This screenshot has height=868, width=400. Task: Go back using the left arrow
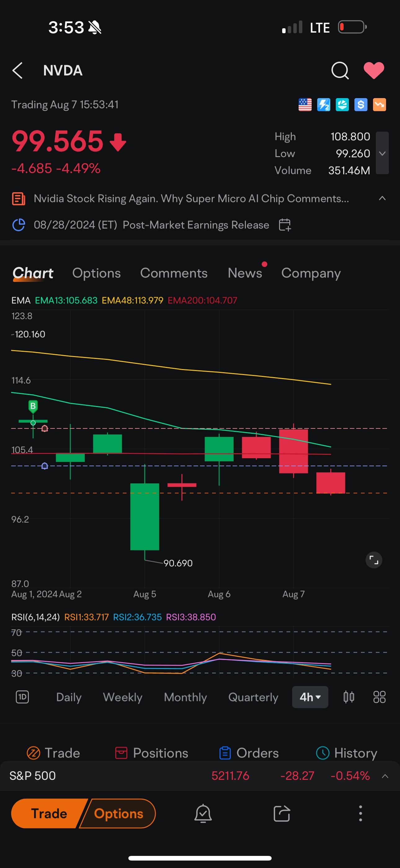(x=17, y=70)
